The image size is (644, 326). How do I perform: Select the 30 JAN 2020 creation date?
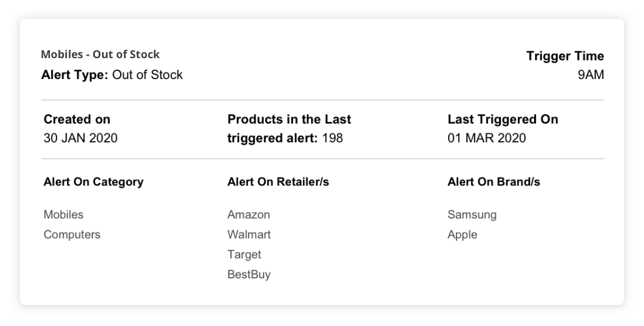[x=81, y=138]
